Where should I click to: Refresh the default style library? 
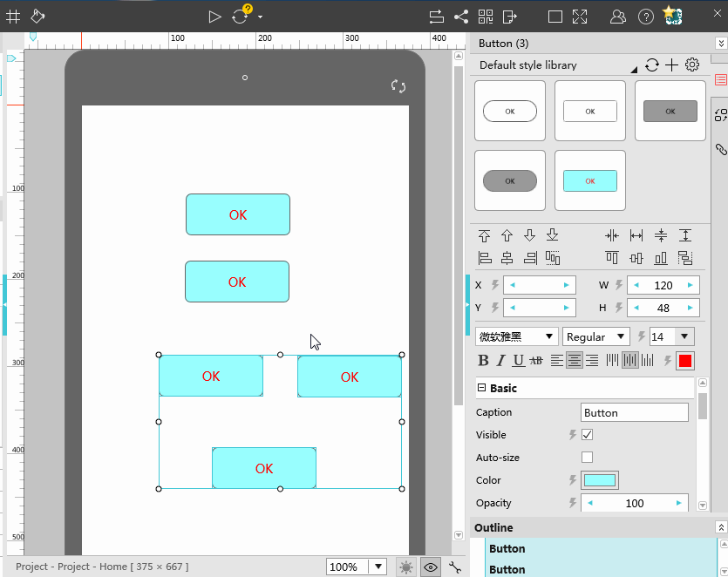click(652, 65)
